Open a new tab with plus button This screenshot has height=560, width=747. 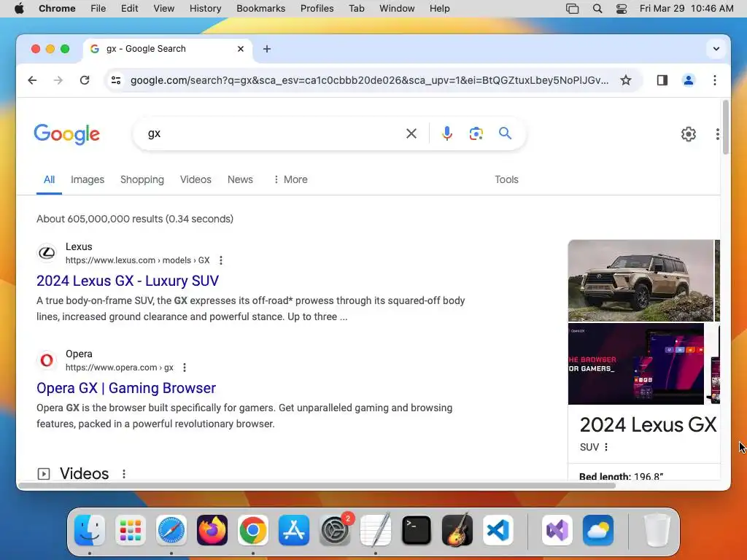coord(267,49)
